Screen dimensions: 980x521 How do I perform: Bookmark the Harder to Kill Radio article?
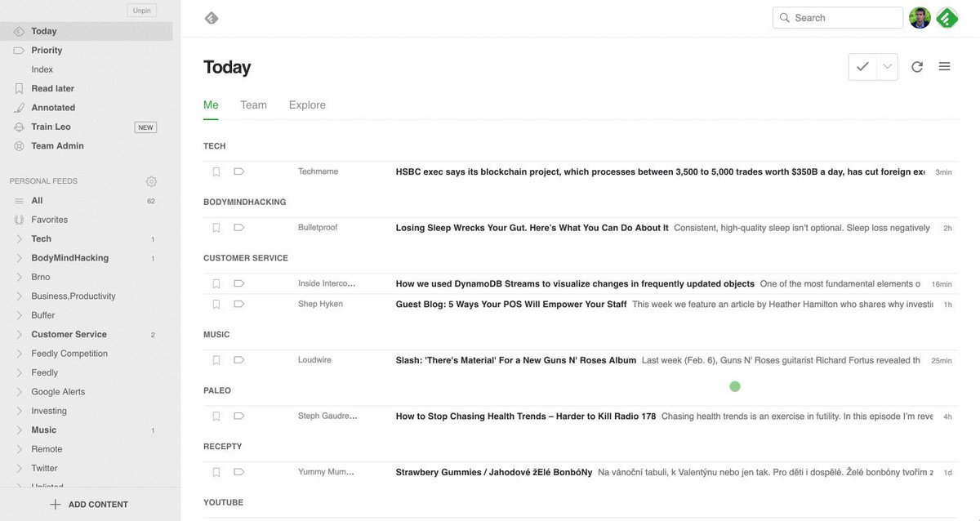(216, 416)
